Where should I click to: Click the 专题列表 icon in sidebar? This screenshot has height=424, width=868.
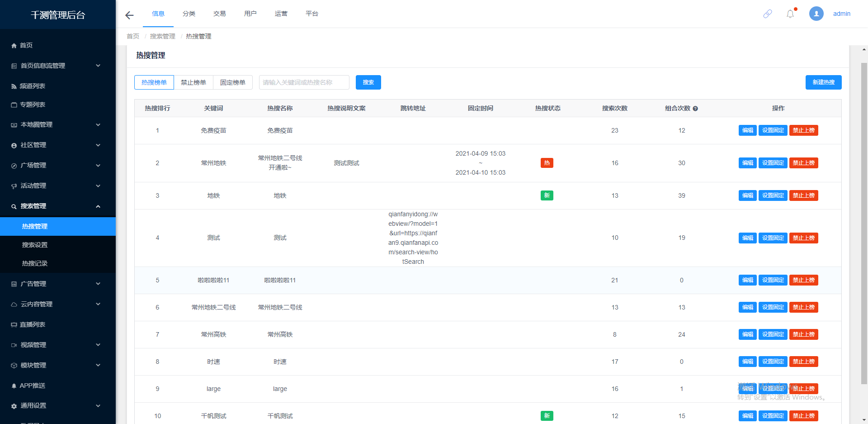click(14, 105)
